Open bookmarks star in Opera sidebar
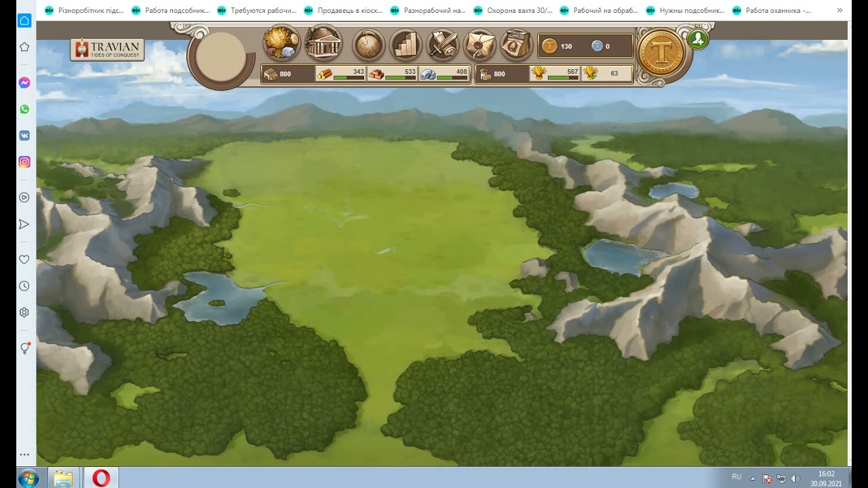The width and height of the screenshot is (868, 488). tap(24, 47)
